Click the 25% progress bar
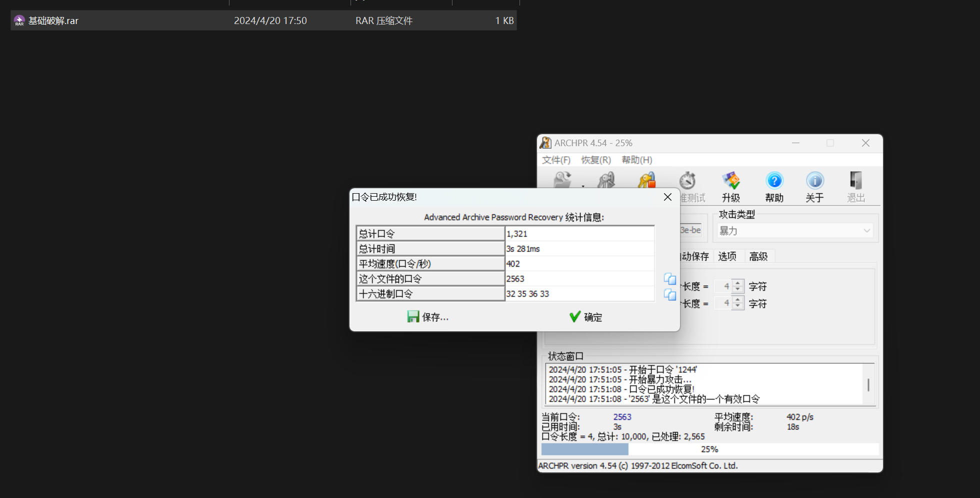980x498 pixels. (x=710, y=449)
